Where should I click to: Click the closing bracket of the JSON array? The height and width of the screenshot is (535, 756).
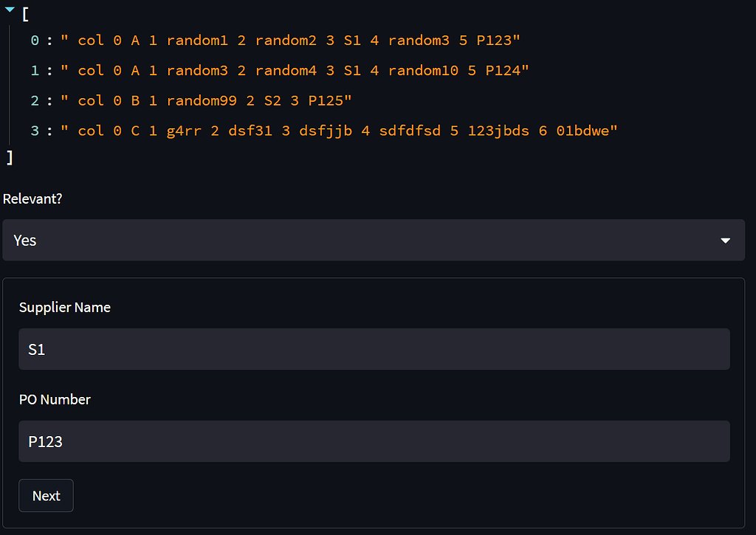10,156
